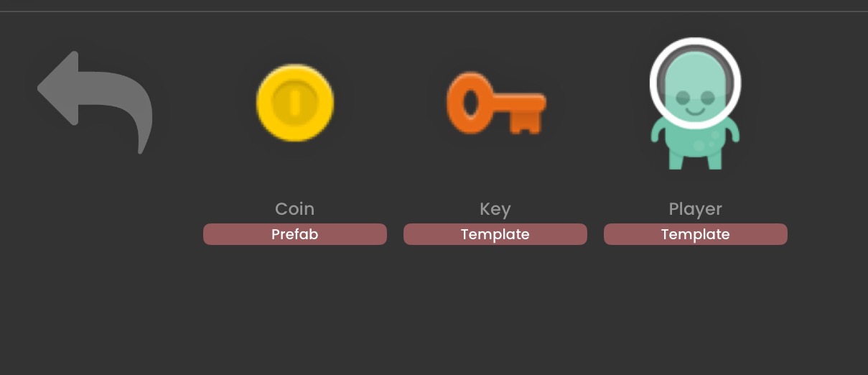Viewport: 868px width, 375px height.
Task: Click the white circle on Player's head
Action: click(x=695, y=83)
